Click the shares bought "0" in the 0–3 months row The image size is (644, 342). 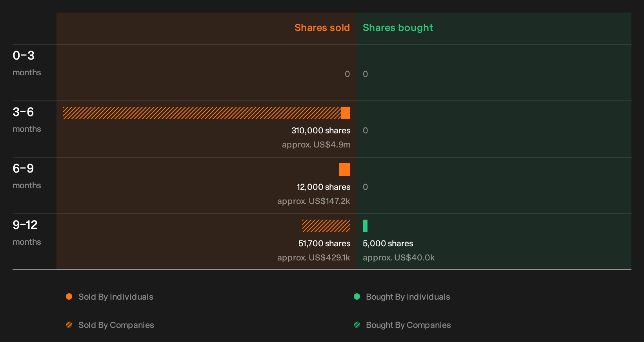tap(366, 74)
